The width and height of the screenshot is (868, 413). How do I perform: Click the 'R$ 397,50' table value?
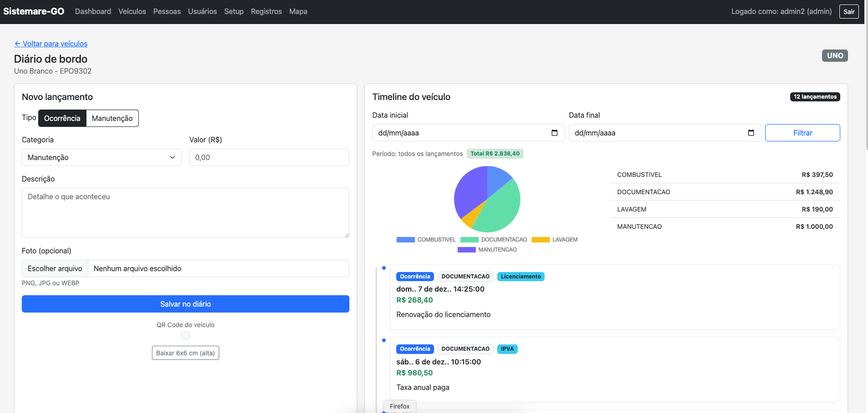[x=817, y=175]
